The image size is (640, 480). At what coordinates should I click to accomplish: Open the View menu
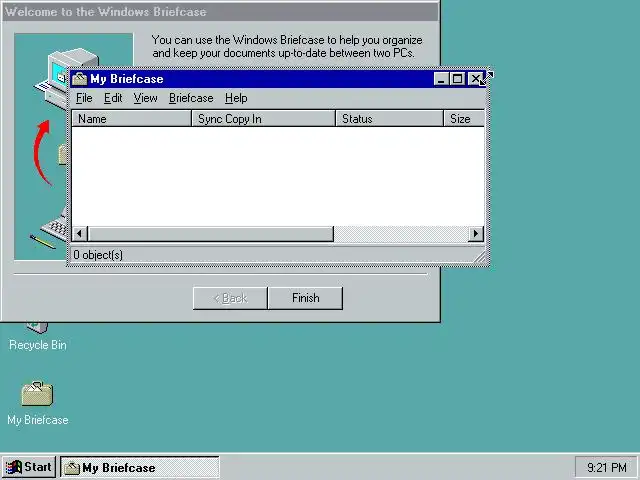coord(145,98)
